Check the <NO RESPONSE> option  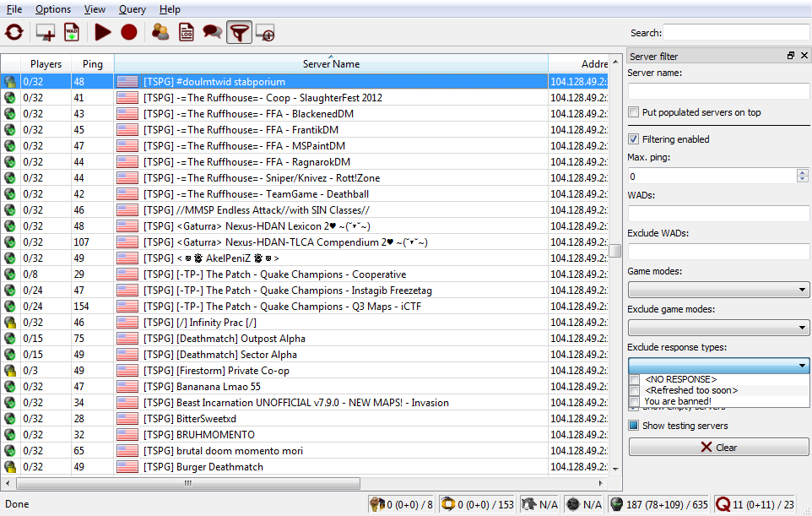(x=634, y=380)
